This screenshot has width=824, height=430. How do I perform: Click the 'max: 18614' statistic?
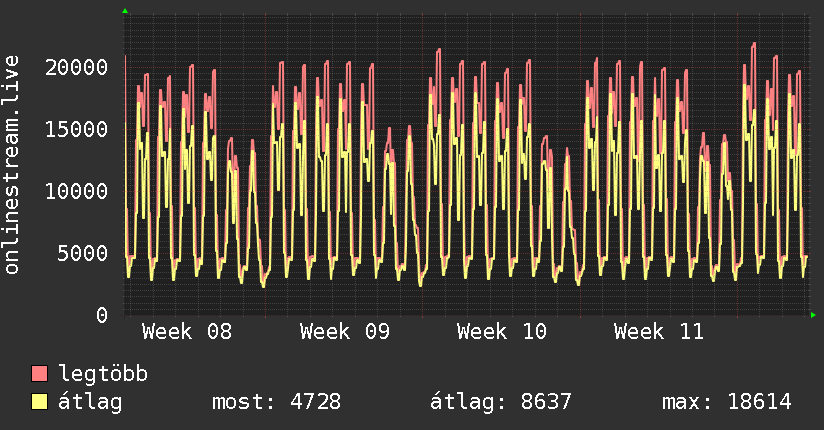727,402
